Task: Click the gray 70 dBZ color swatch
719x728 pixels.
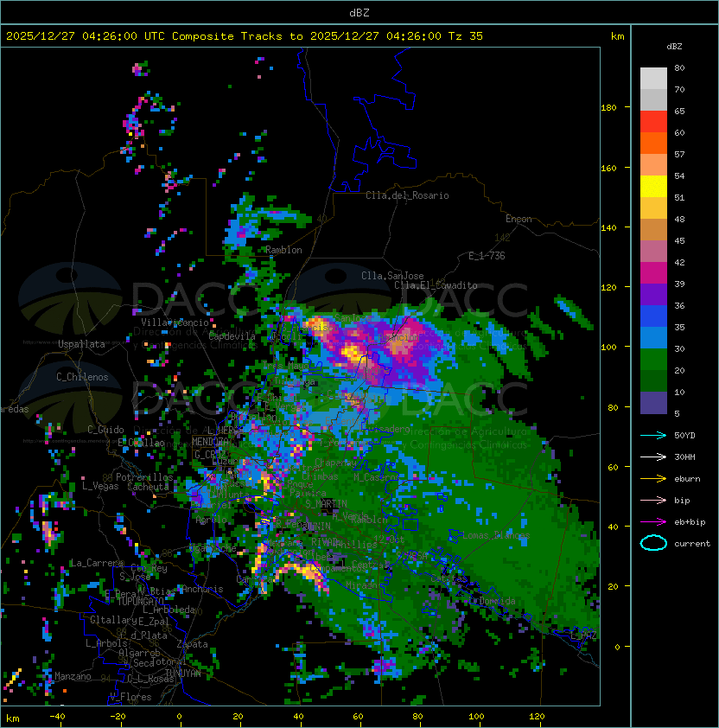Action: click(653, 99)
